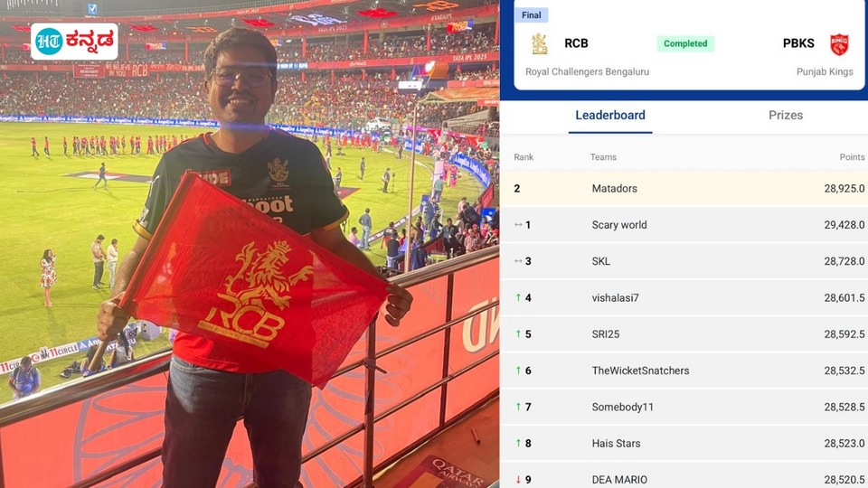
Task: Click the RCB team logo icon
Action: coord(540,43)
